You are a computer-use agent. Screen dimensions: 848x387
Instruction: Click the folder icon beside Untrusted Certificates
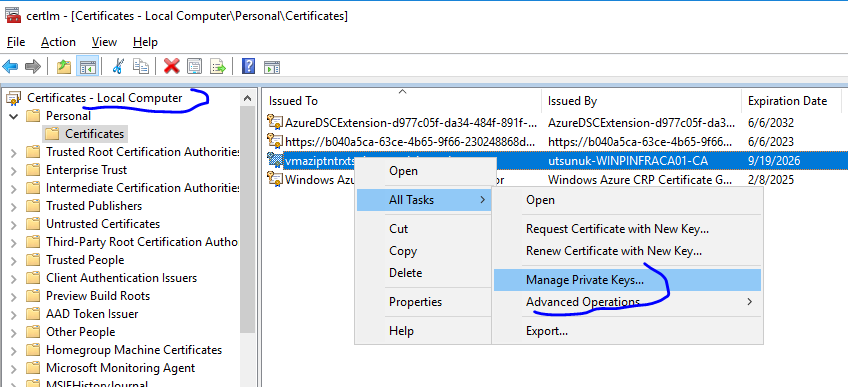34,224
